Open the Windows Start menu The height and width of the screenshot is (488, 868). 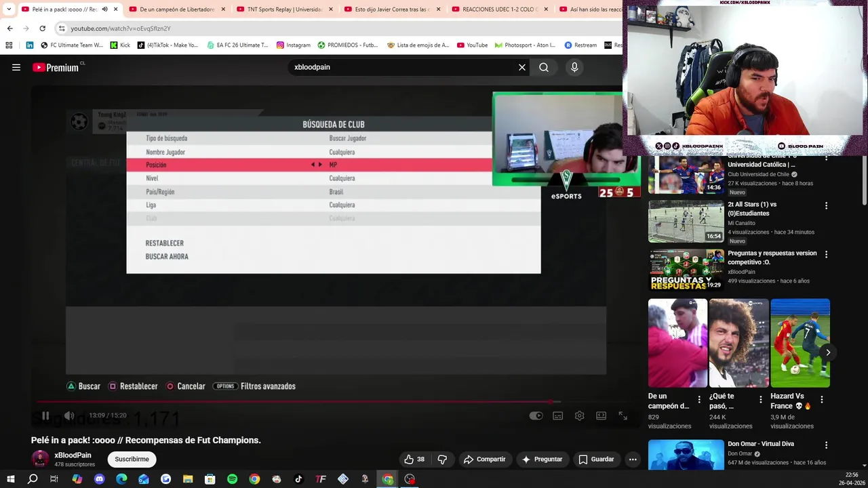click(11, 479)
